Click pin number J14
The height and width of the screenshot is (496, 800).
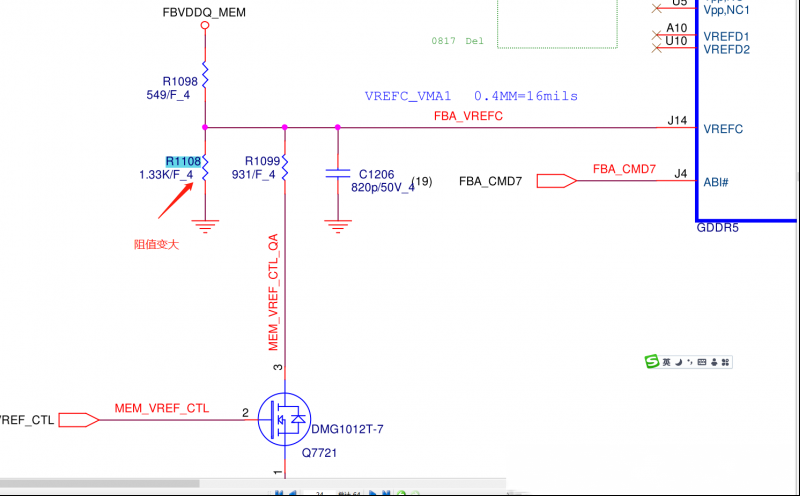pos(678,120)
